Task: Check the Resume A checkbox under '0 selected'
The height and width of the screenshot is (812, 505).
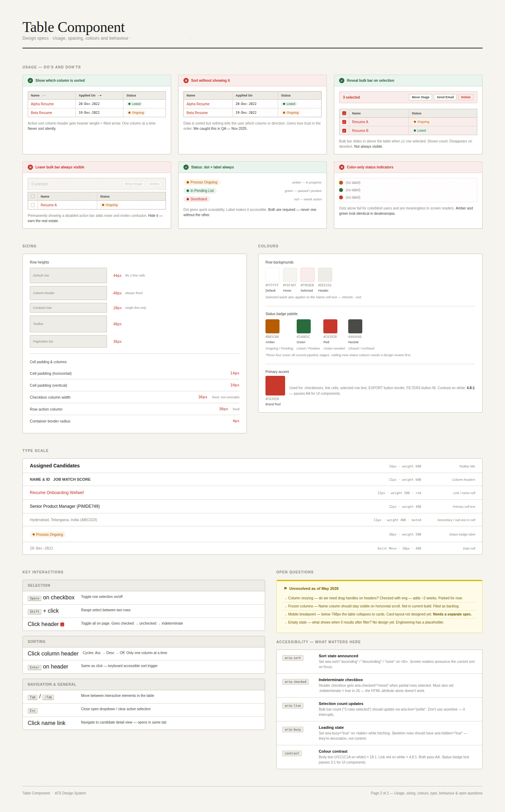Action: [x=33, y=205]
